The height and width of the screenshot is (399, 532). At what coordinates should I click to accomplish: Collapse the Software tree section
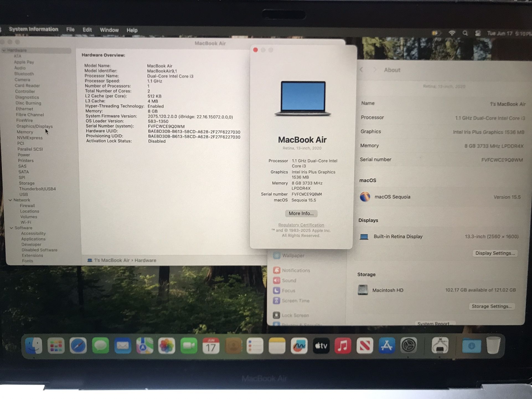coord(11,228)
